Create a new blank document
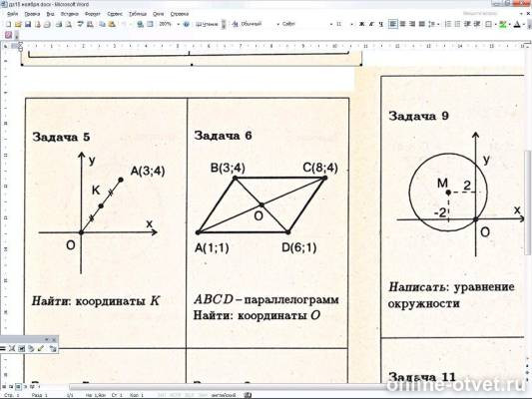Image resolution: width=532 pixels, height=399 pixels. (9, 24)
